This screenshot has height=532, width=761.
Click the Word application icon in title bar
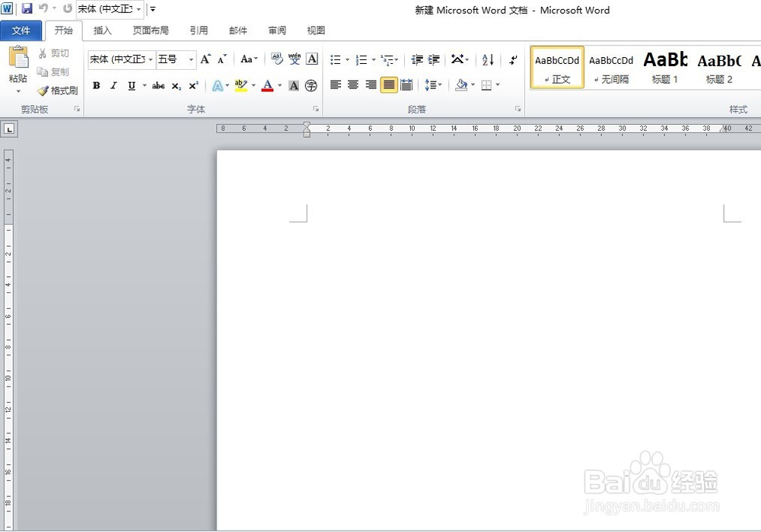tap(7, 8)
